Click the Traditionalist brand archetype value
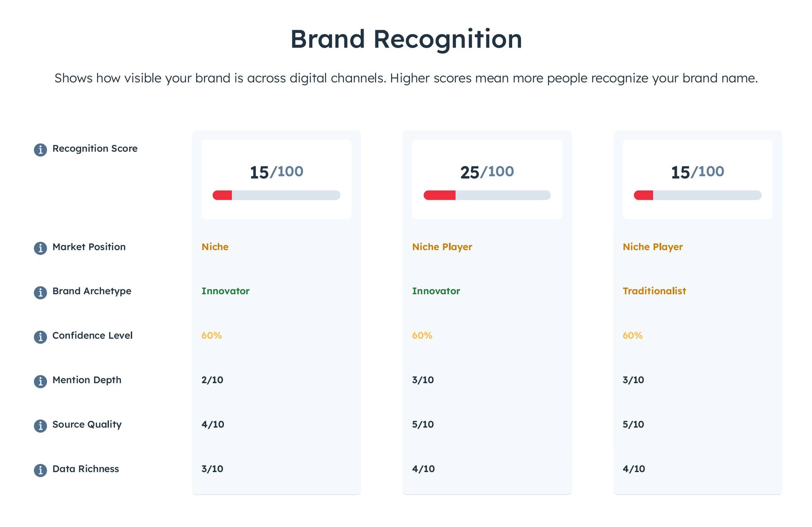The image size is (812, 527). coord(654,291)
